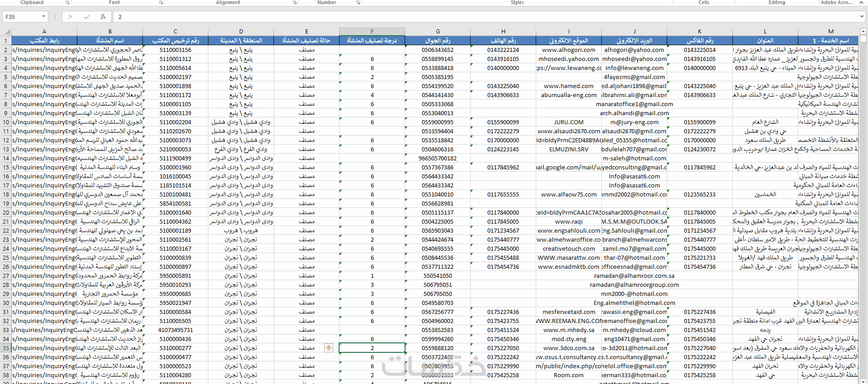Open the Name Box dropdown arrow
868x384 pixels.
pos(43,17)
